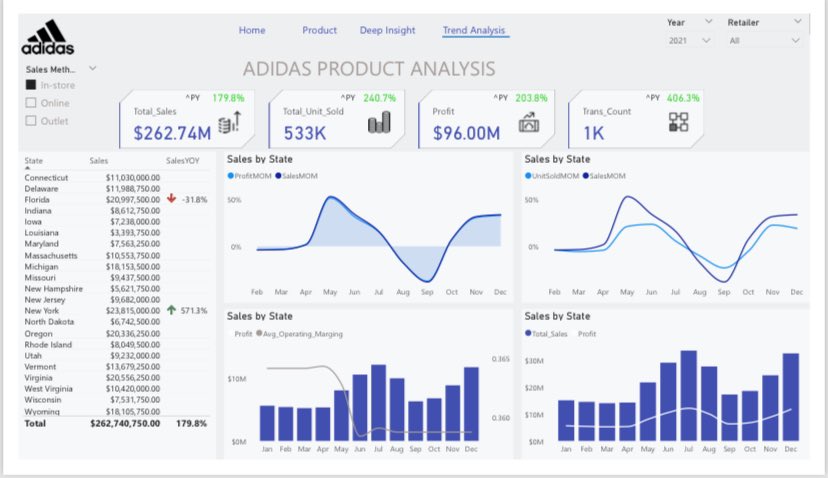
Task: Click the Total_Unit_Sold 533K card
Action: tap(336, 120)
